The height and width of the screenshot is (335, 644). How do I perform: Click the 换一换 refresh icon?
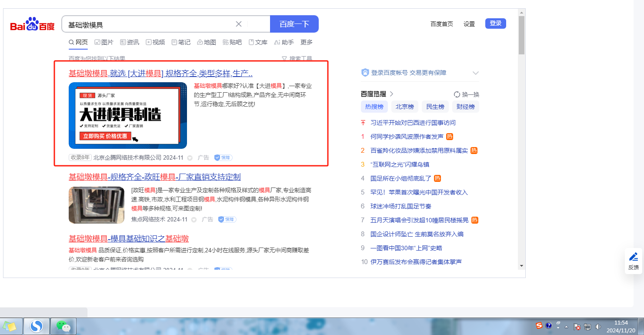coord(457,94)
